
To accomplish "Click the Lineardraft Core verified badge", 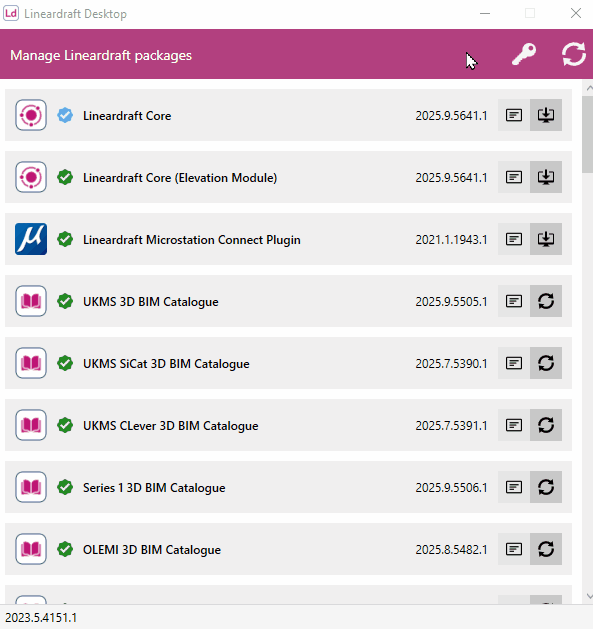I will click(x=65, y=115).
